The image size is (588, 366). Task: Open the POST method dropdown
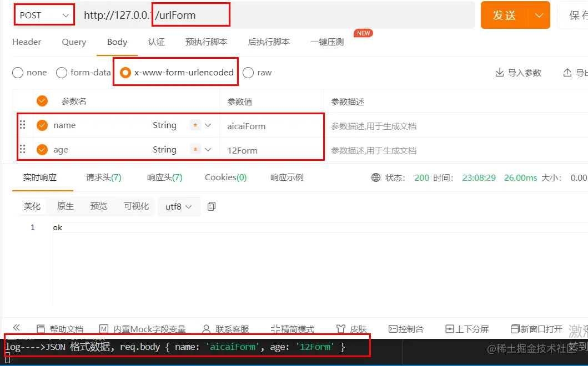click(x=44, y=16)
